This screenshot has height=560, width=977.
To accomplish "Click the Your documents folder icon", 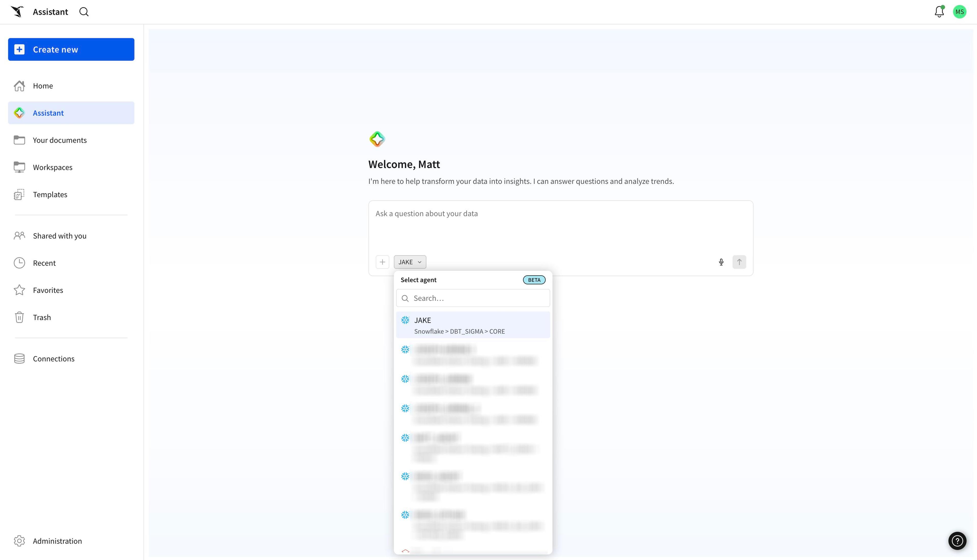I will coord(19,140).
